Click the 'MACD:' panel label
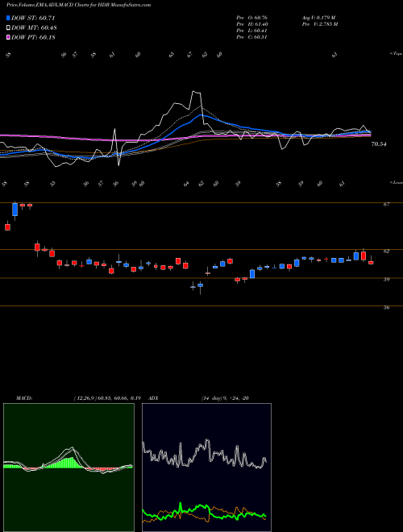 pos(24,398)
